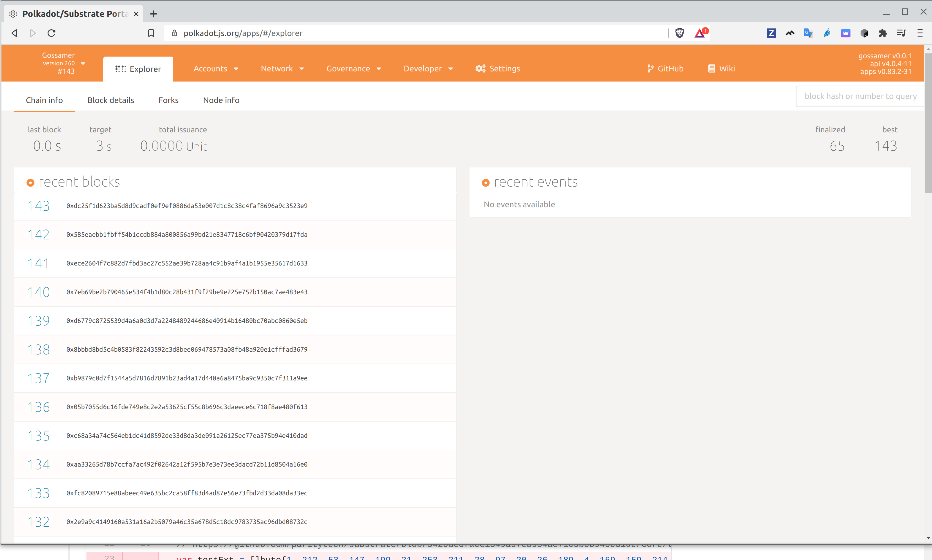Expand the Network dropdown menu
The height and width of the screenshot is (560, 932).
point(282,69)
